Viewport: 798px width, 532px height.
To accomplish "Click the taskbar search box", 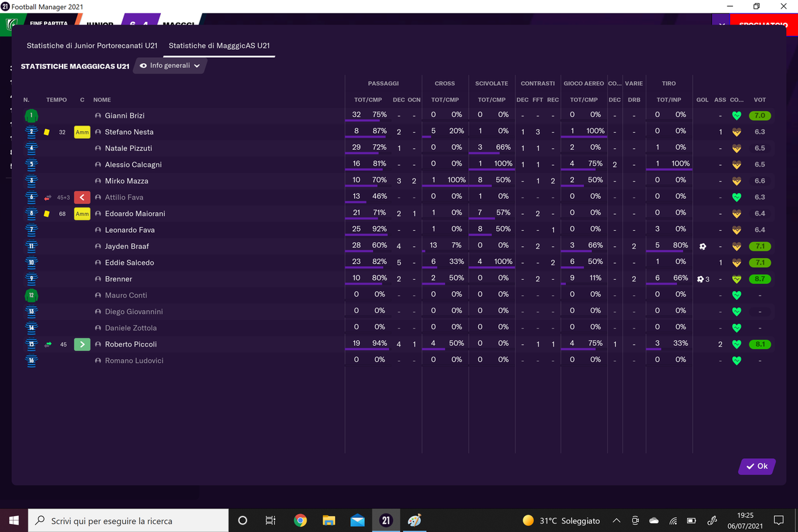I will pos(128,521).
